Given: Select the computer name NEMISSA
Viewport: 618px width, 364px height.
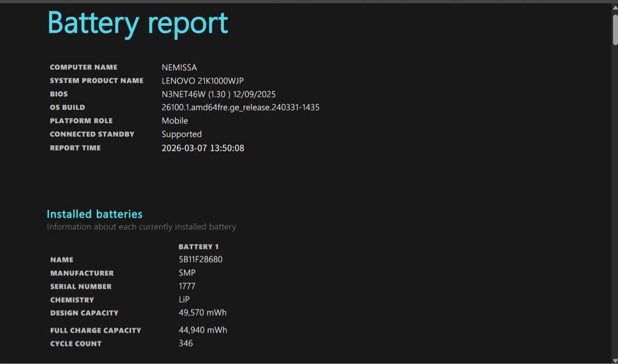Looking at the screenshot, I should (x=179, y=67).
